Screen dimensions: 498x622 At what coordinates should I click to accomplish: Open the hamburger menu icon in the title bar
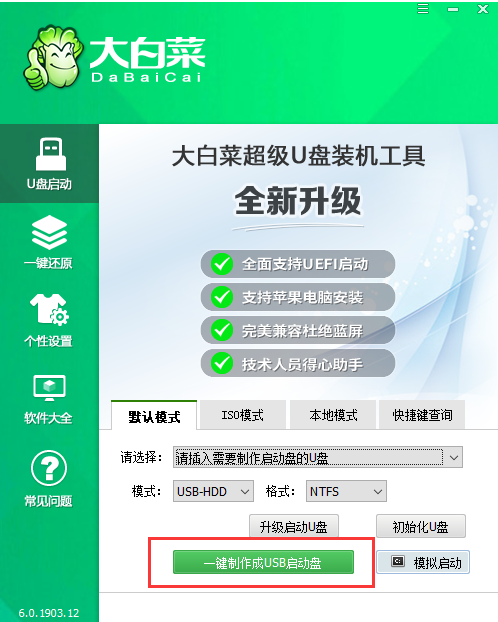(423, 9)
